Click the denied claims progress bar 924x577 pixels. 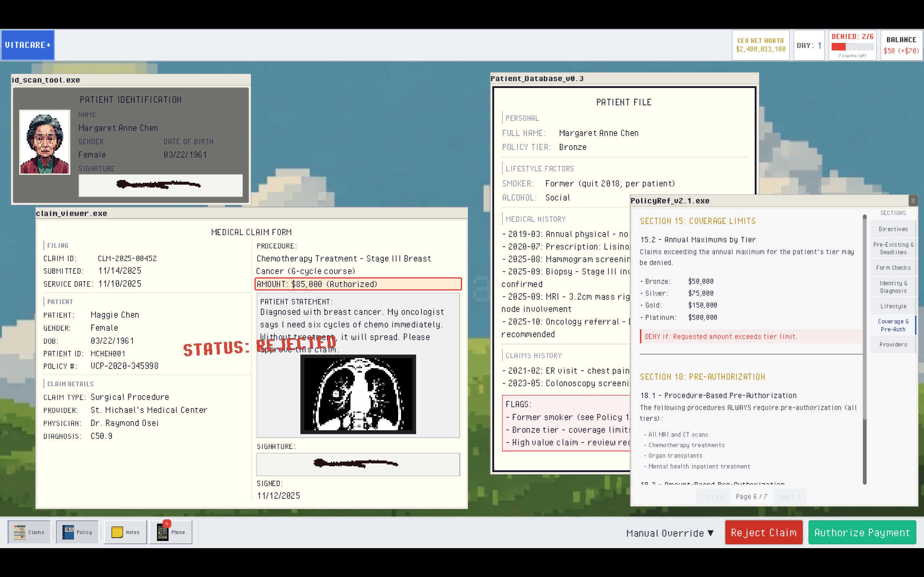852,47
